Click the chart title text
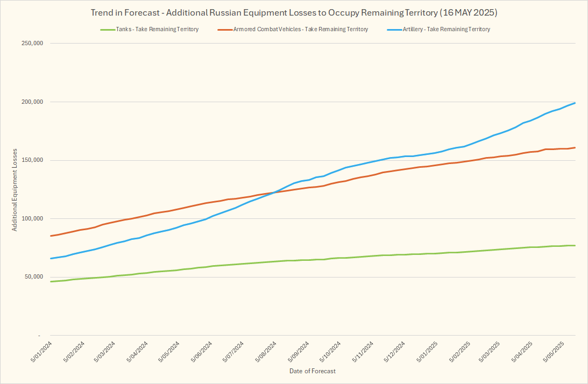The image size is (588, 384). coord(294,11)
